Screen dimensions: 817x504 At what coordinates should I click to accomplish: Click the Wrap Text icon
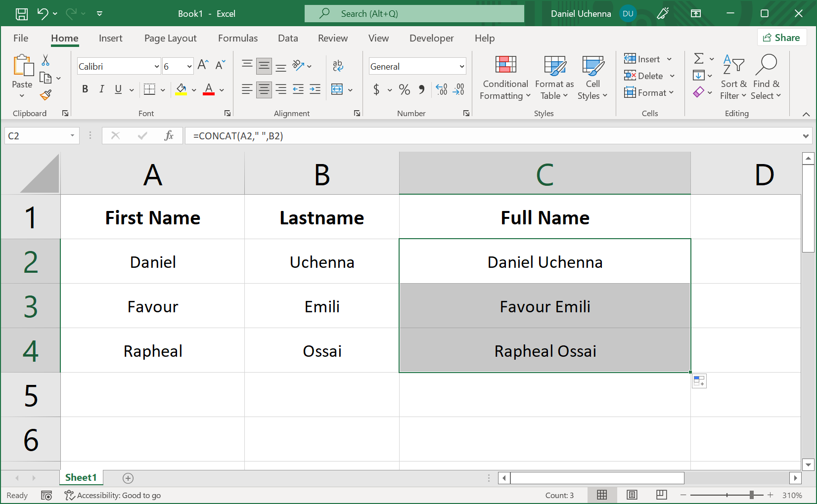click(338, 66)
